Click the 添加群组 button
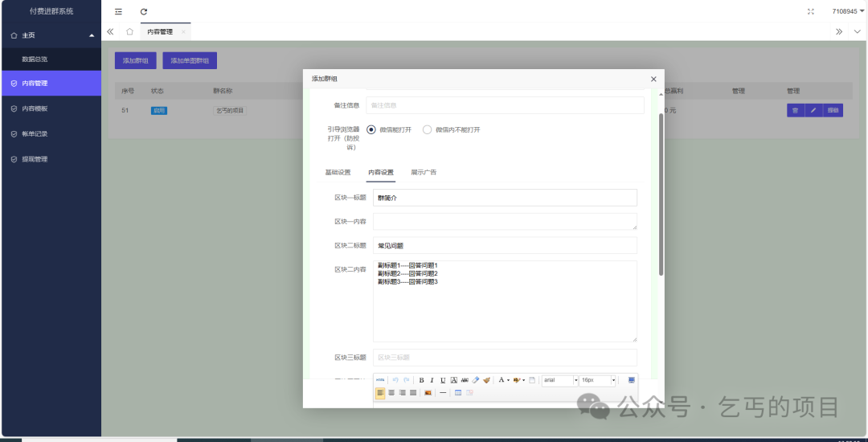 136,61
